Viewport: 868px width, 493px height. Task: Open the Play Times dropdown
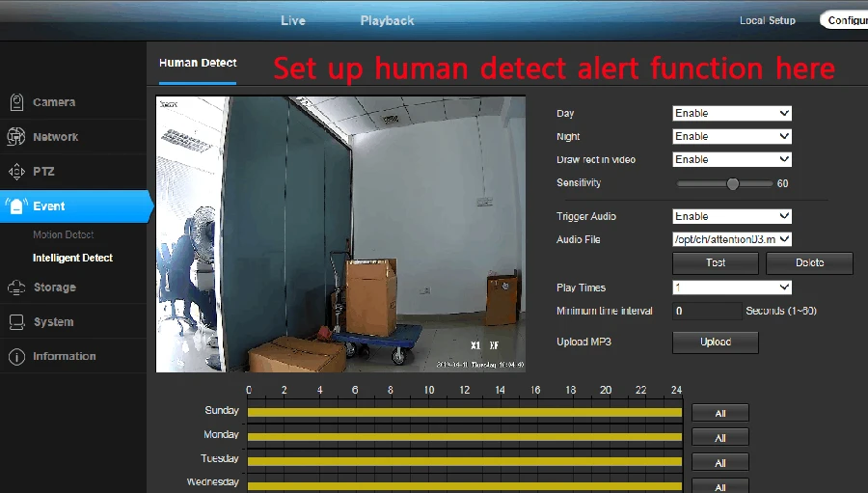732,288
